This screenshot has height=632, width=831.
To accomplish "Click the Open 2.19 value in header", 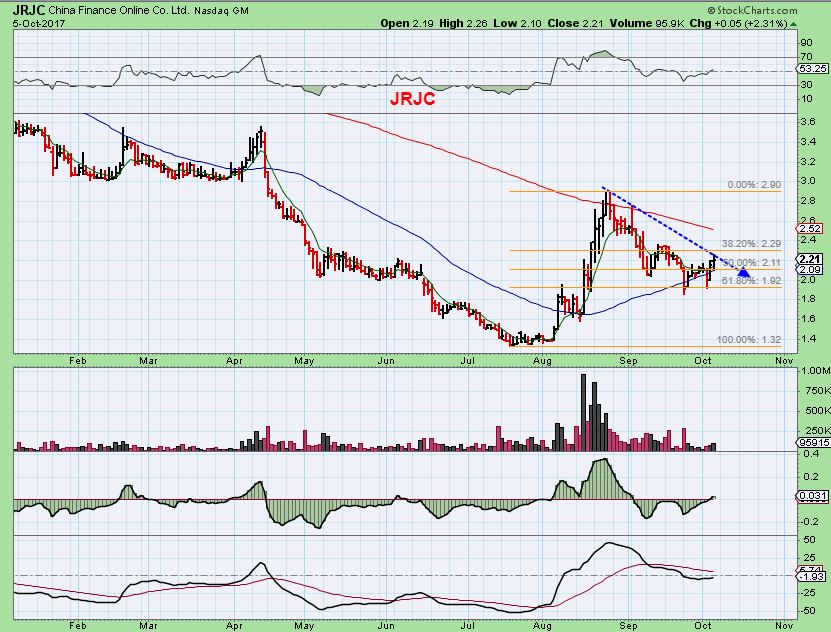I will 407,23.
